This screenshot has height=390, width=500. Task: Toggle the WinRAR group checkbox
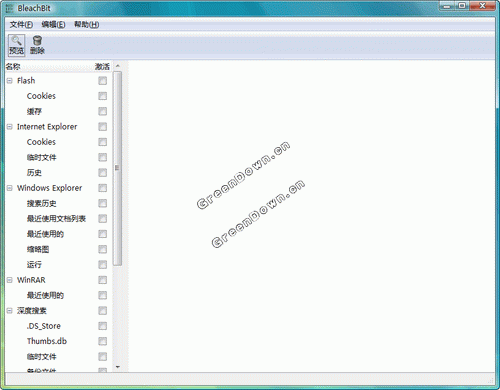[103, 280]
